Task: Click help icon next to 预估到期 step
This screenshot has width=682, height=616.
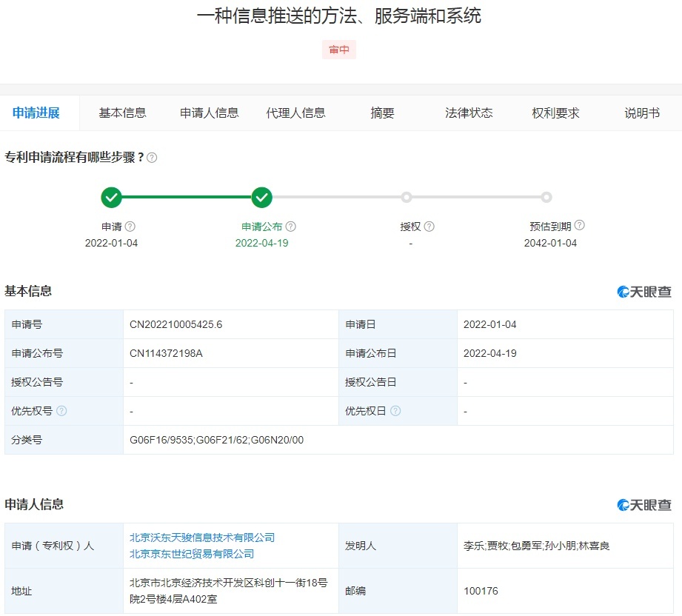Action: [x=579, y=226]
